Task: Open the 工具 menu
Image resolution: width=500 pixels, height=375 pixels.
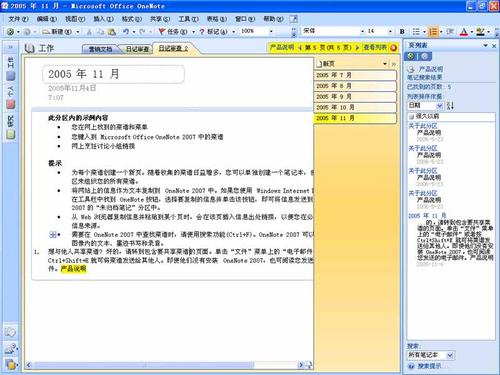Action: (188, 19)
